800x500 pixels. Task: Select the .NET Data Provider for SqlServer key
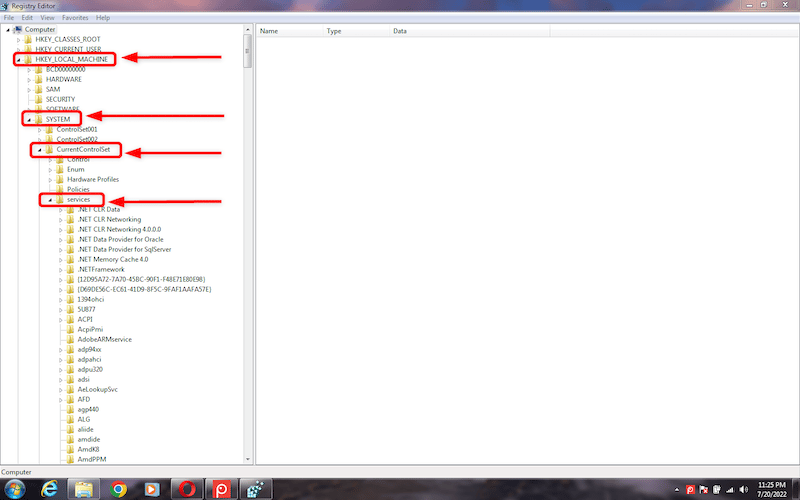[124, 249]
